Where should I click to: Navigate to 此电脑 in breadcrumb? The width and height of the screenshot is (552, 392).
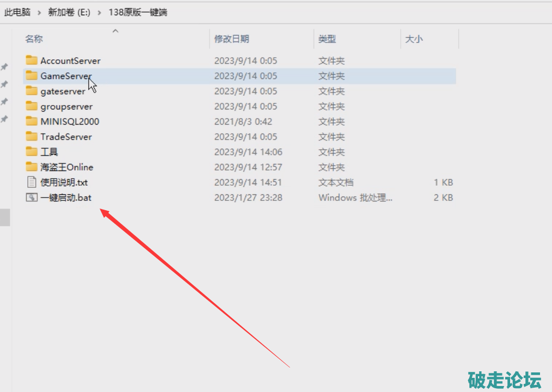[x=17, y=12]
